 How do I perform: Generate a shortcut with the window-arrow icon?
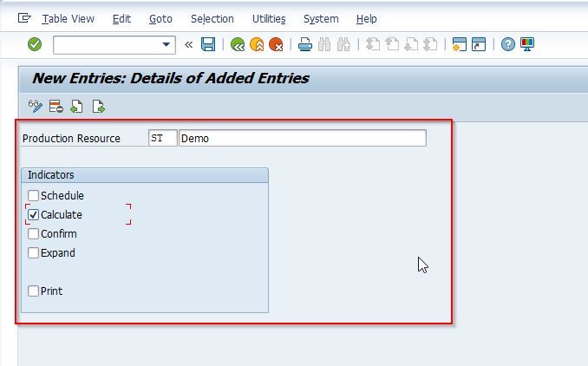[479, 44]
